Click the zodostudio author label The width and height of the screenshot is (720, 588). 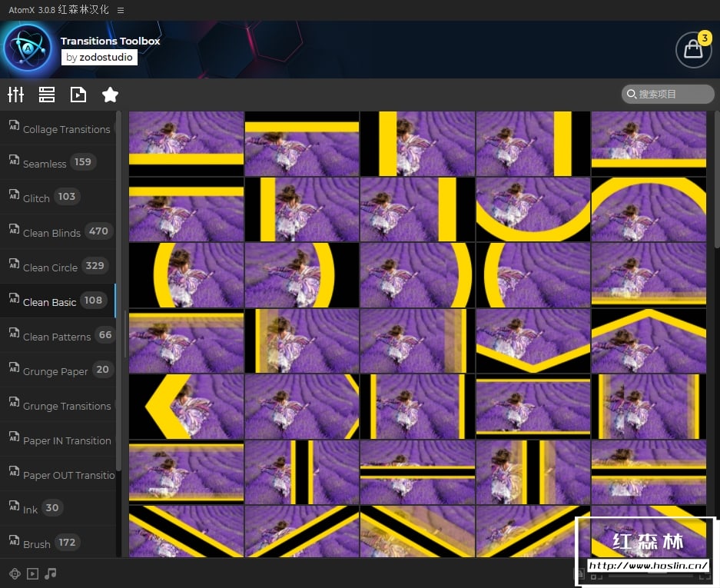(x=99, y=58)
